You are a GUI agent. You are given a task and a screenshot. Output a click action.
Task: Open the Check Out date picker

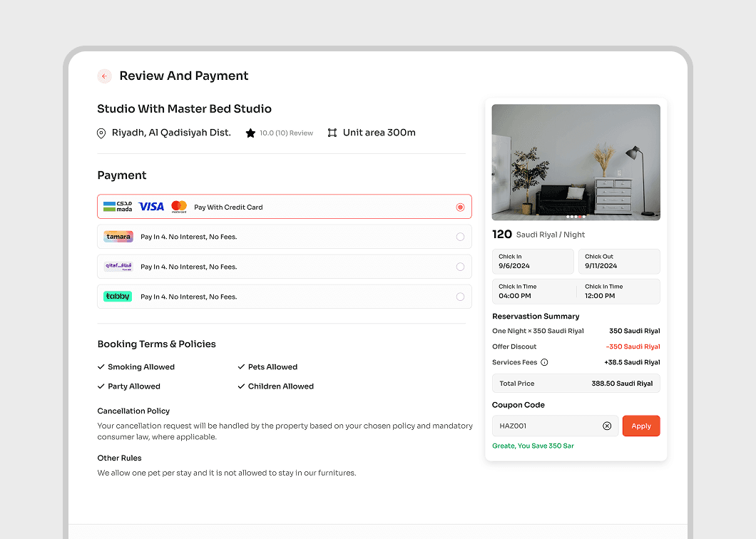[619, 261]
